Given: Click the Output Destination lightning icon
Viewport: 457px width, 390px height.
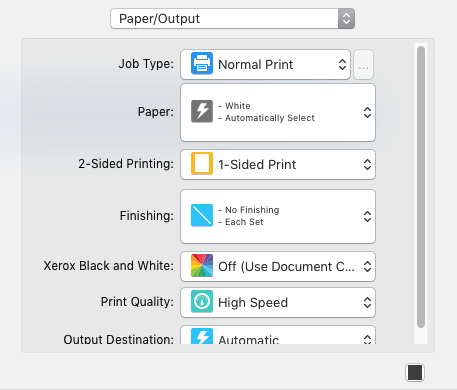Looking at the screenshot, I should click(x=202, y=336).
